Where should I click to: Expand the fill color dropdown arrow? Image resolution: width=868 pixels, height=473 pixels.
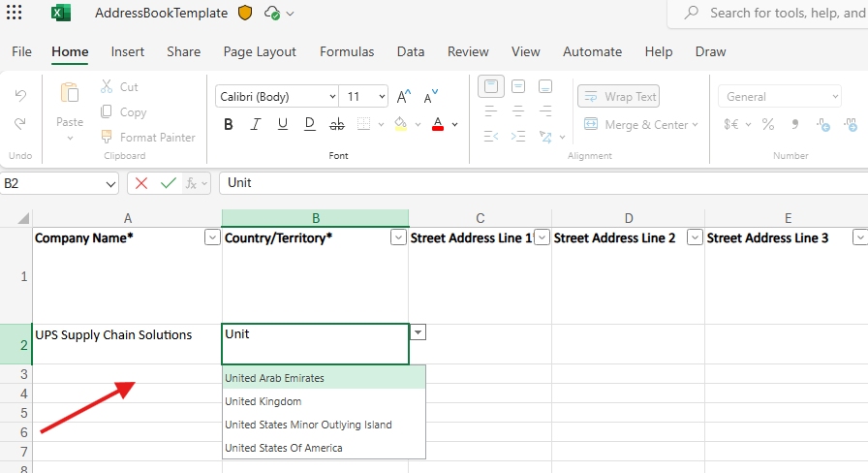coord(418,125)
